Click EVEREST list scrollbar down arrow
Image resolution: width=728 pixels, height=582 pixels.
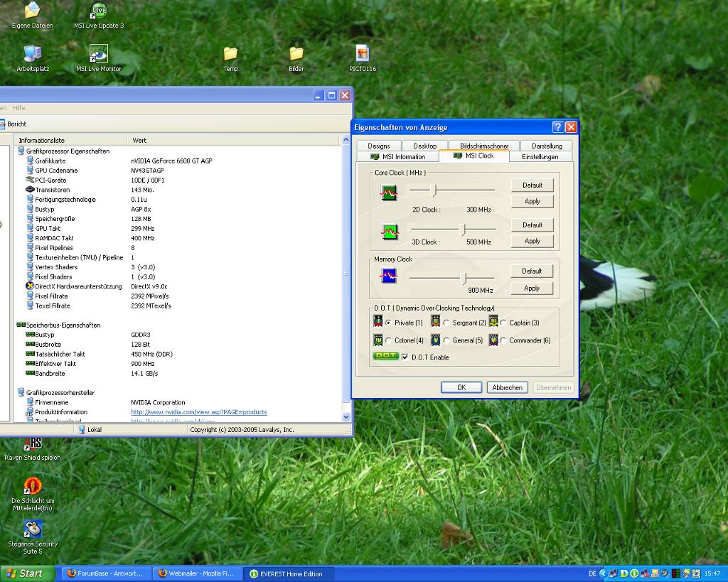(346, 417)
